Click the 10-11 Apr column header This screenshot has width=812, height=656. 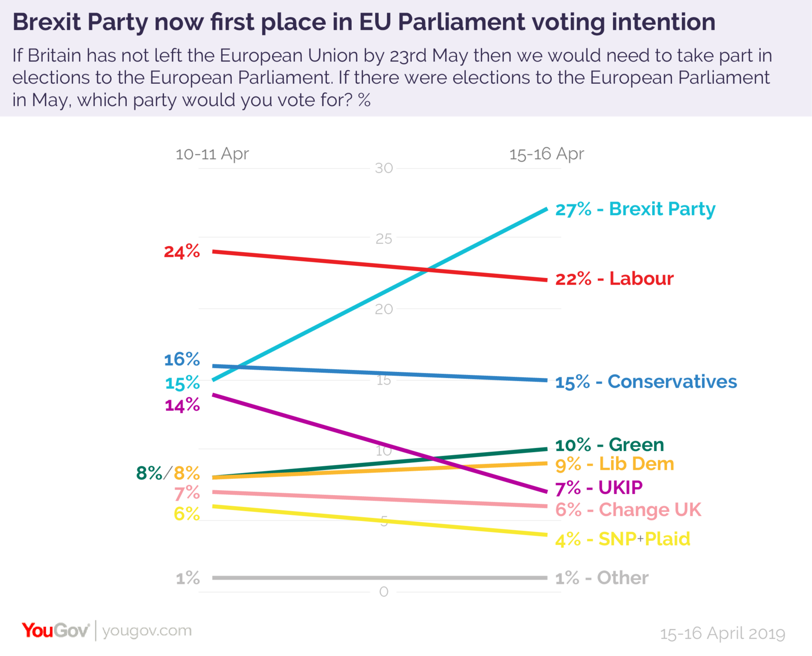(x=212, y=154)
